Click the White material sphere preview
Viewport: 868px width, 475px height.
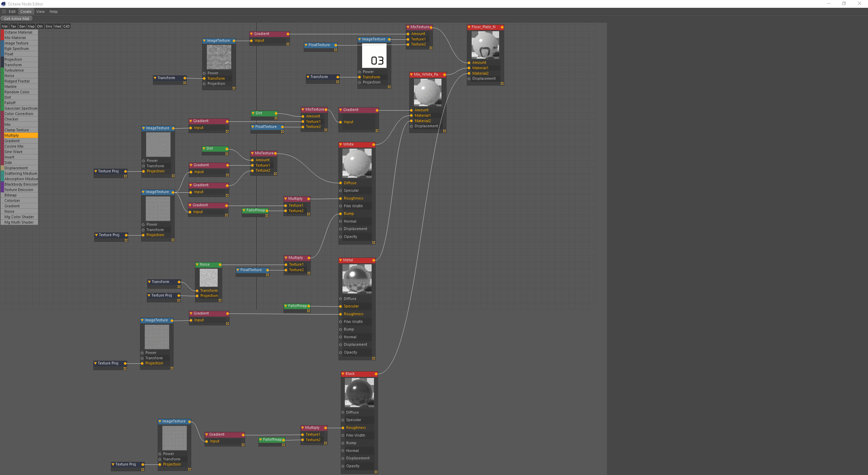(357, 163)
